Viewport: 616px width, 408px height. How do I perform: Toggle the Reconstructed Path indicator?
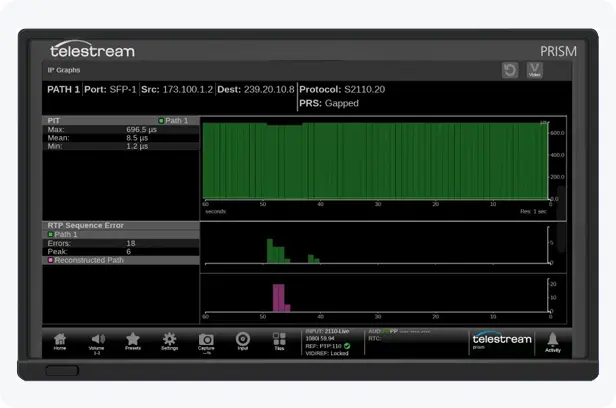50,260
